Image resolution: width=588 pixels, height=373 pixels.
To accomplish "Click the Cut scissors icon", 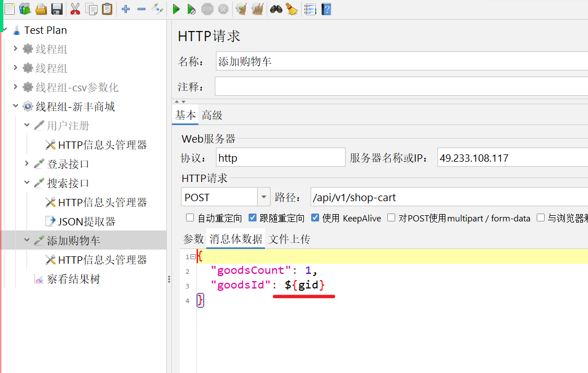I will point(75,9).
